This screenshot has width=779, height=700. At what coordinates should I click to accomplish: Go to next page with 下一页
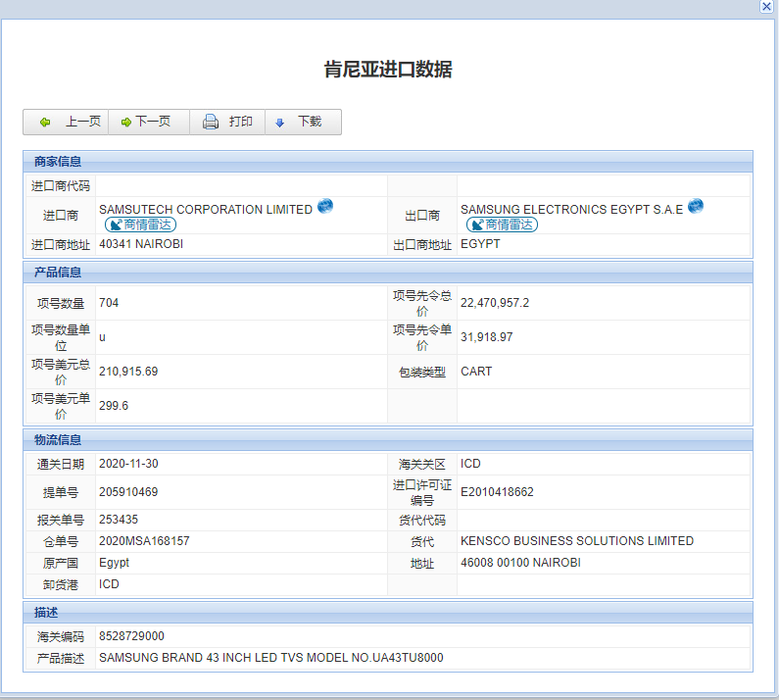coord(147,122)
